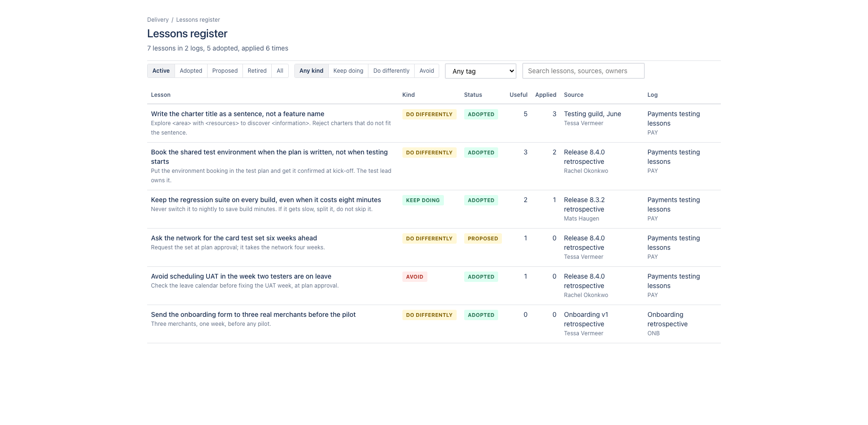This screenshot has height=425, width=868.
Task: Click the Lessons register breadcrumb
Action: point(198,20)
